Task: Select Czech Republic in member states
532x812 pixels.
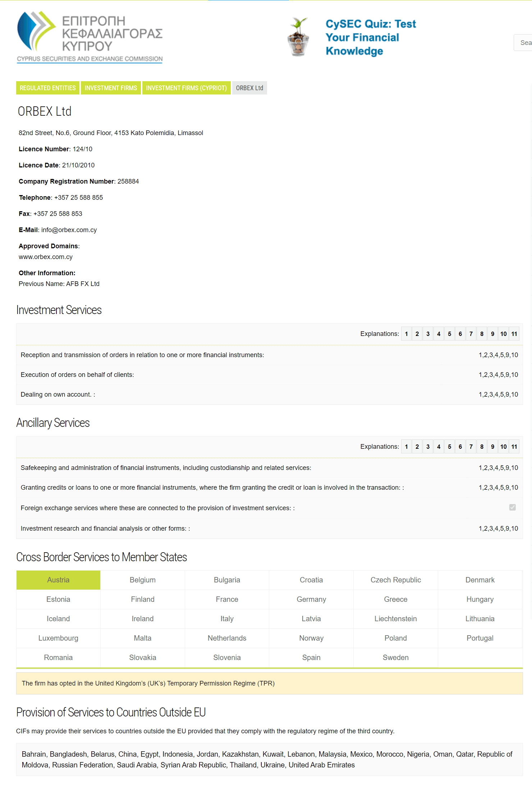Action: (396, 580)
